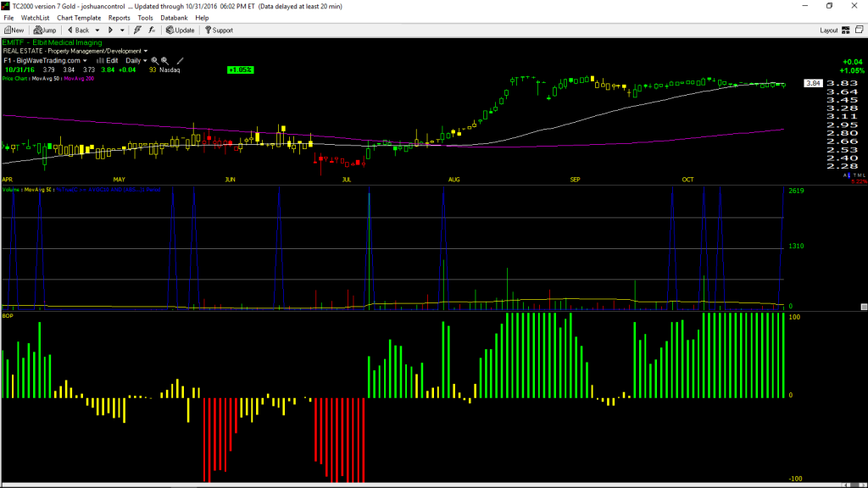This screenshot has width=868, height=488.
Task: Click the Nasdaq exchange label
Action: tap(170, 70)
